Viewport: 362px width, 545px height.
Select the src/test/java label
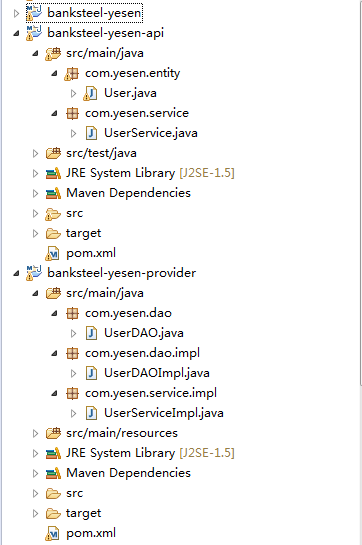pos(101,153)
